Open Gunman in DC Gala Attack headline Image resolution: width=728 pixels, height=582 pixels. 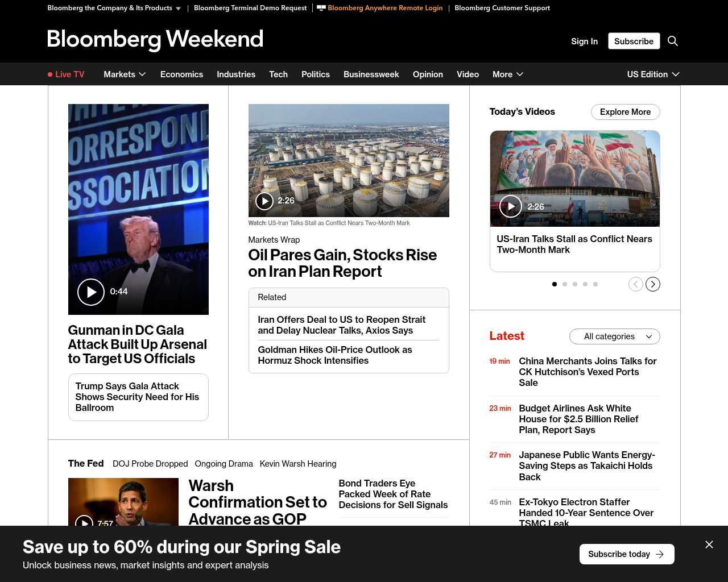138,344
